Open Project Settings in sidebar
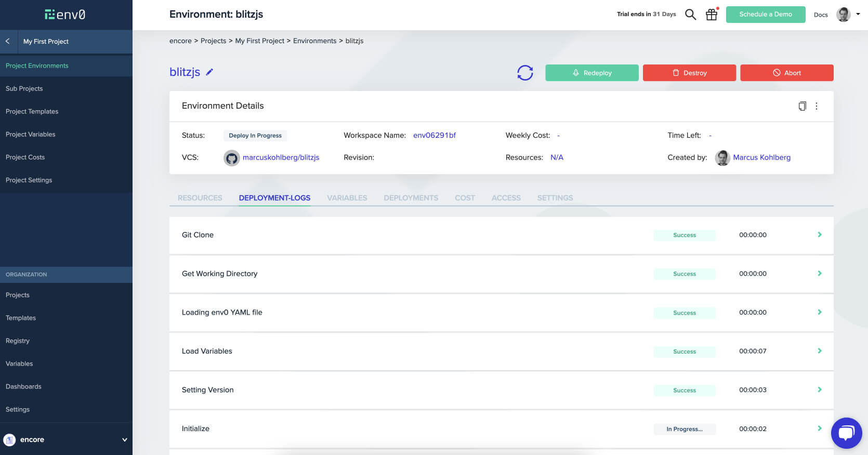Image resolution: width=868 pixels, height=455 pixels. click(66, 180)
